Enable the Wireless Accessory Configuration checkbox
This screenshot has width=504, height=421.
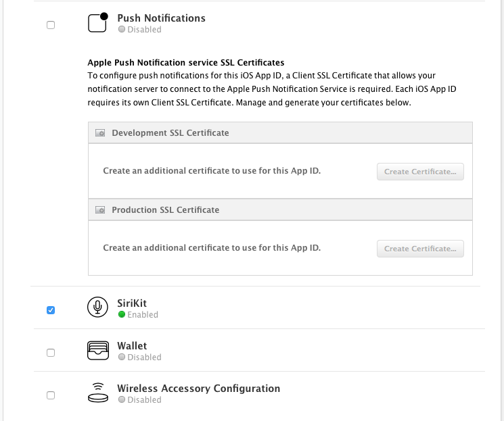[51, 395]
